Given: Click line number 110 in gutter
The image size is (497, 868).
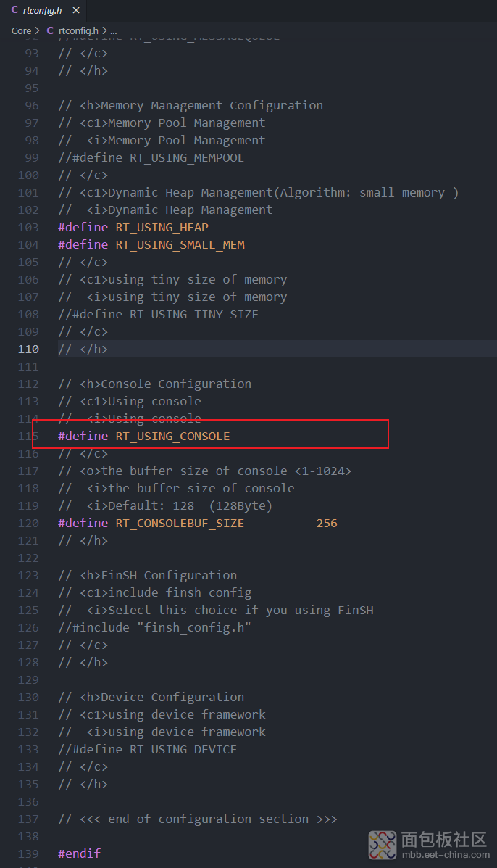Looking at the screenshot, I should pyautogui.click(x=28, y=350).
